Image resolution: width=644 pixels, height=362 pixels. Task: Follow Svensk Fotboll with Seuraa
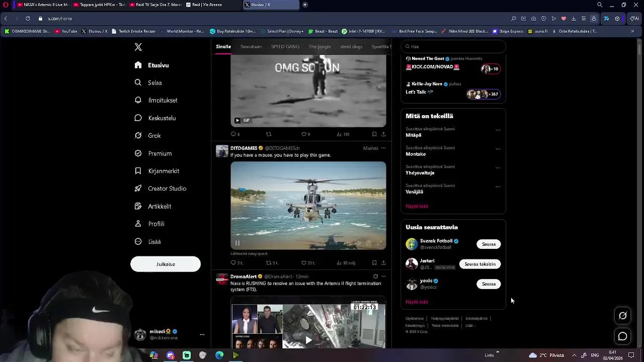(489, 244)
